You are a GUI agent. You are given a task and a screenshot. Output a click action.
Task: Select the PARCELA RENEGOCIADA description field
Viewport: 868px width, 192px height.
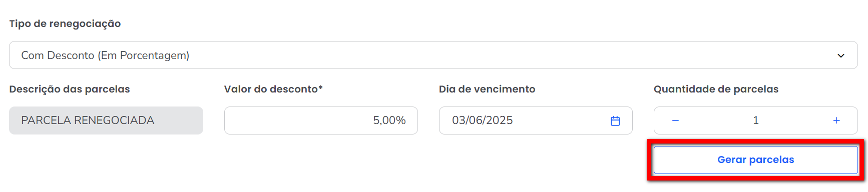coord(106,120)
